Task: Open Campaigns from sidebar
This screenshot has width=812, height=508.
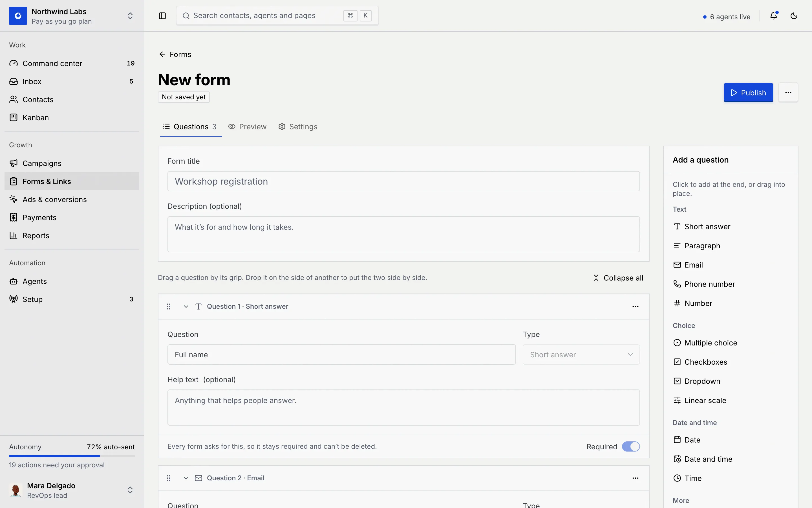Action: click(72, 163)
